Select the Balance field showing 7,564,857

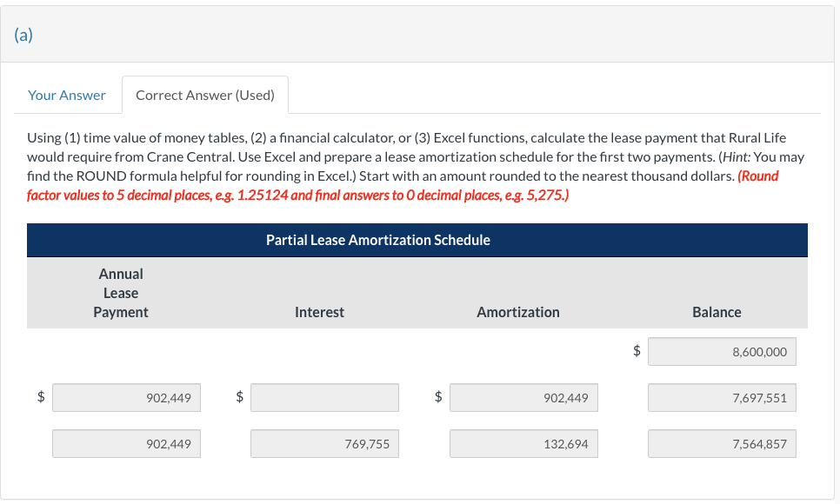[722, 443]
